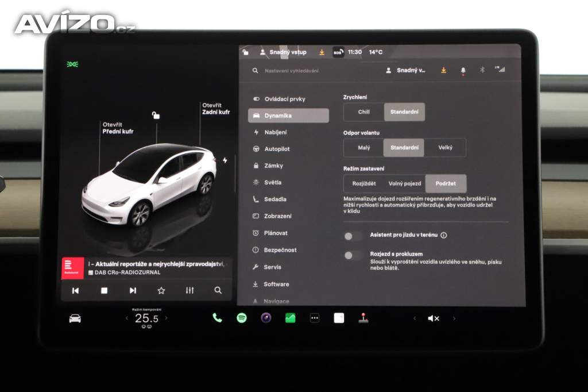Increase cabin temperature with right arrow
Screen dimensions: 588x392
[167, 318]
